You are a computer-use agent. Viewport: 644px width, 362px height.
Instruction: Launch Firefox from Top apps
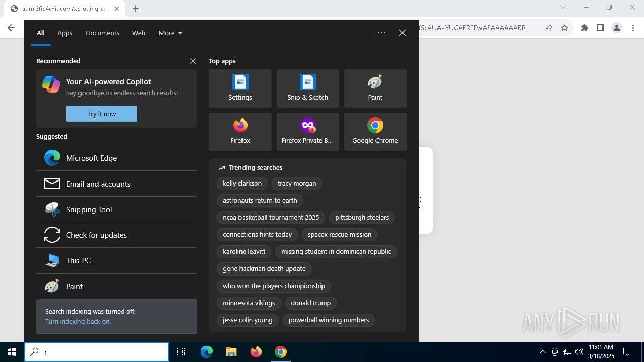tap(240, 132)
